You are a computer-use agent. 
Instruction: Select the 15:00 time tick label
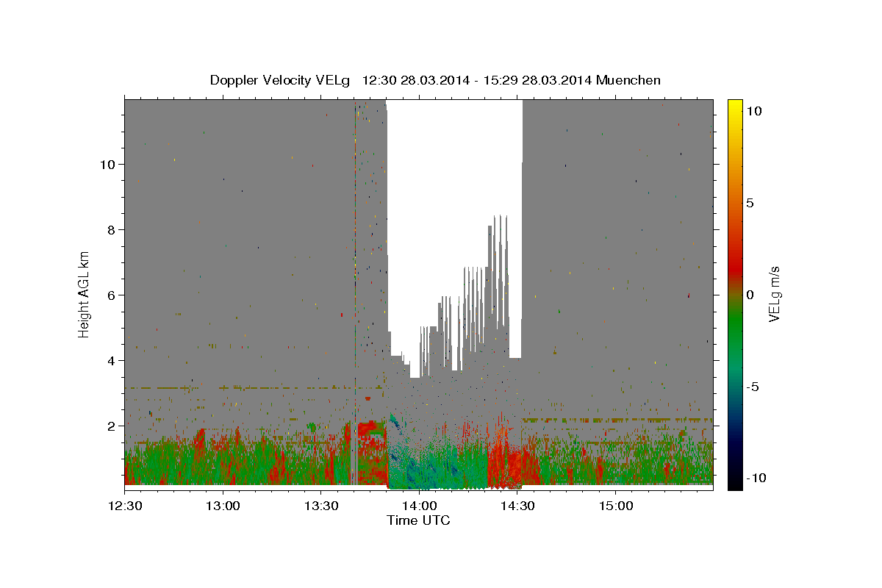click(615, 506)
